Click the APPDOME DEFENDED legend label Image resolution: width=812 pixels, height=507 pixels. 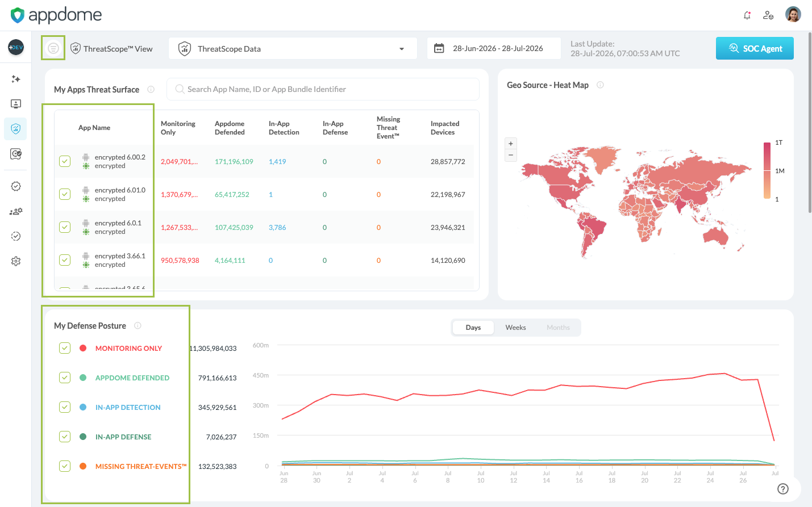(x=132, y=378)
